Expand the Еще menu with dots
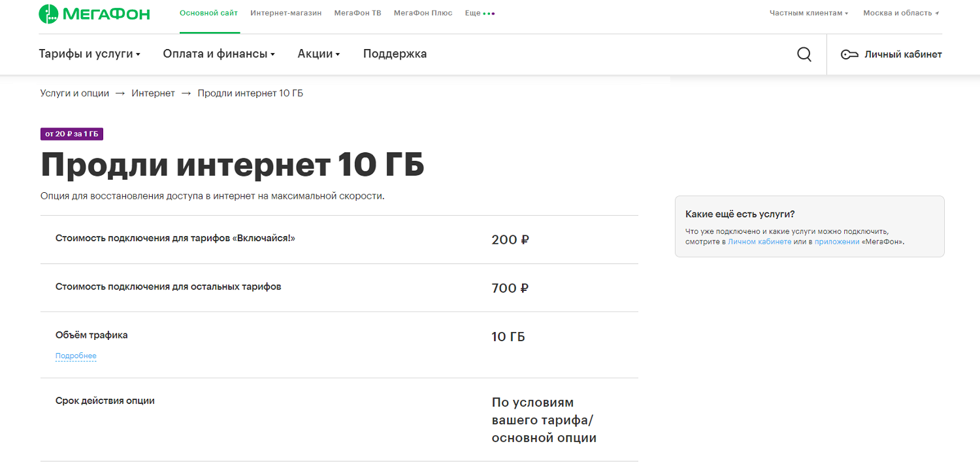This screenshot has width=980, height=470. [480, 13]
